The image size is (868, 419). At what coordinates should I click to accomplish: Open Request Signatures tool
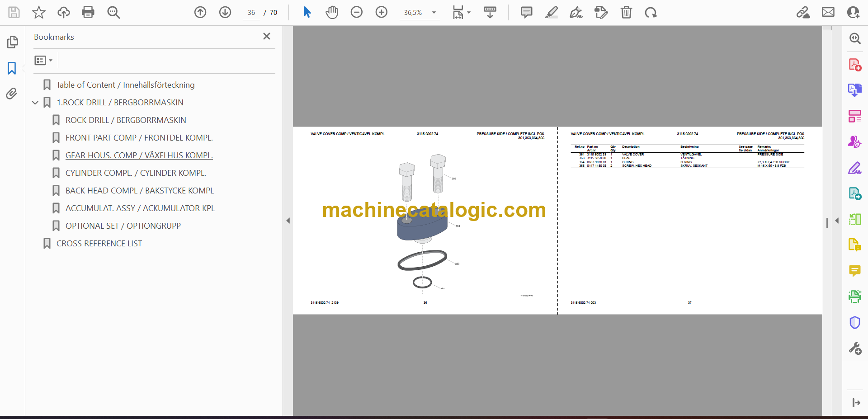point(855,142)
